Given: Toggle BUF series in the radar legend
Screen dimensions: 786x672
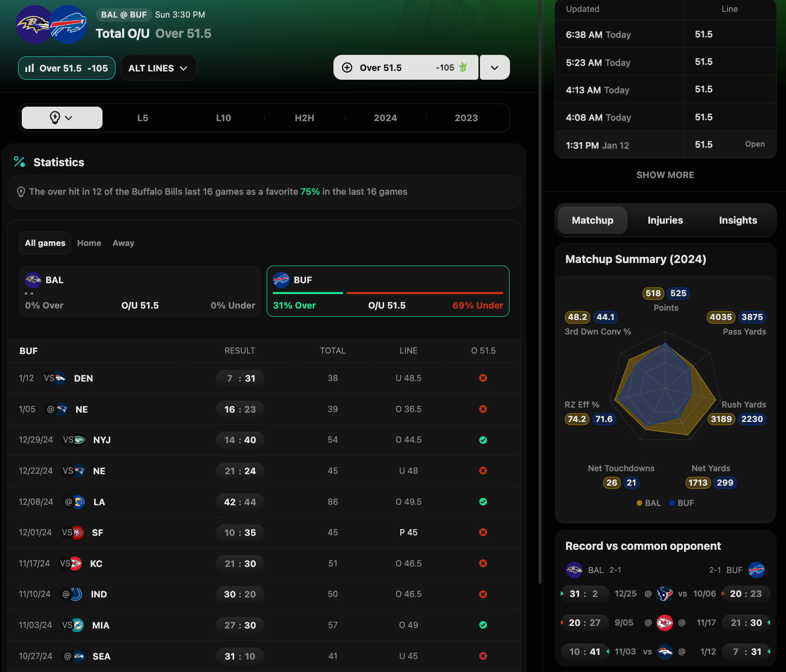Looking at the screenshot, I should point(682,503).
